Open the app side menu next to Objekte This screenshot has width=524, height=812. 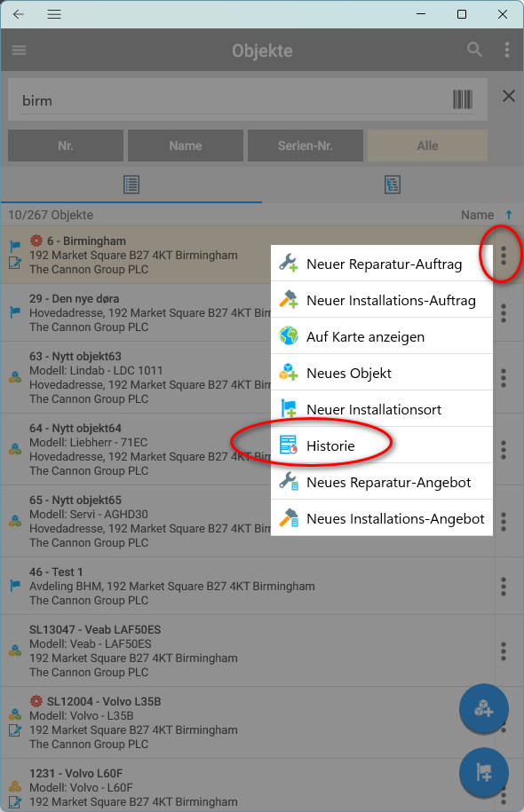20,51
